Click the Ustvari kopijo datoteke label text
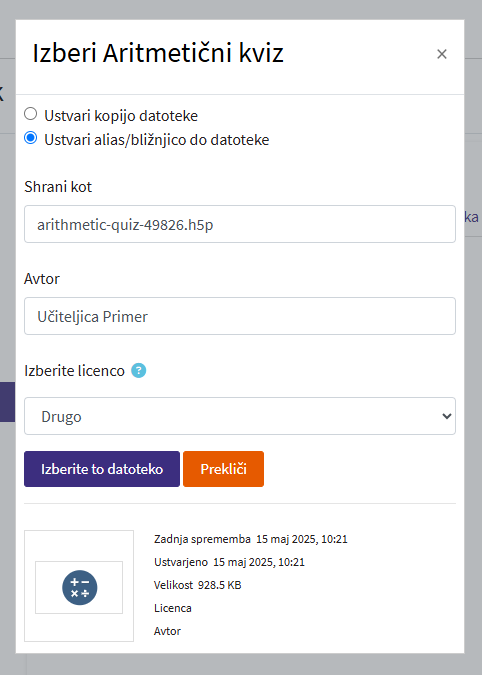The image size is (482, 675). pos(121,116)
